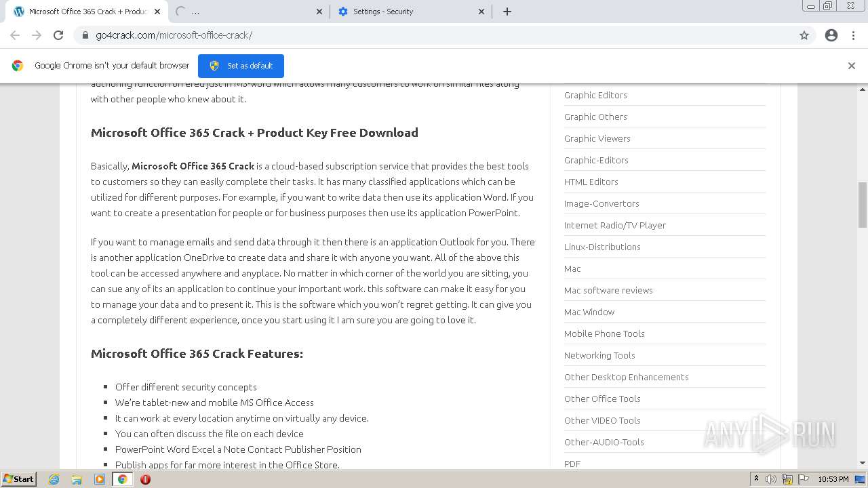Image resolution: width=868 pixels, height=488 pixels.
Task: Show hidden system tray icons
Action: pyautogui.click(x=756, y=479)
